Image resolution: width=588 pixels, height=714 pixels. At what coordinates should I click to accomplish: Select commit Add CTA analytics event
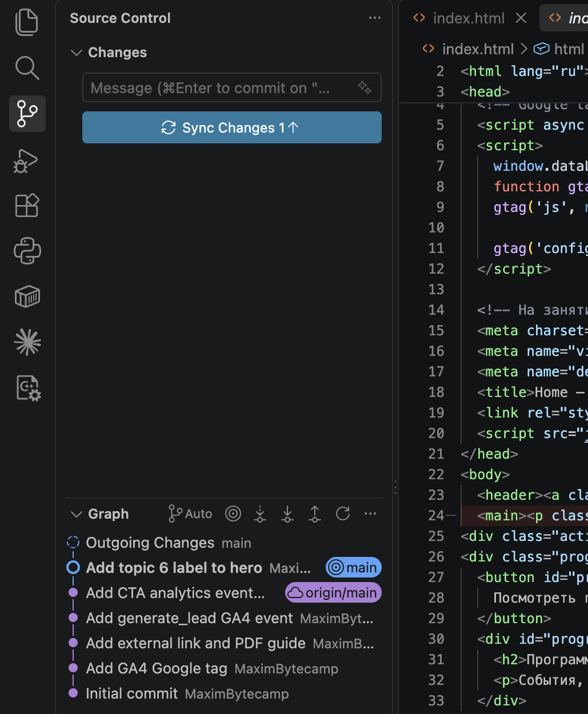tap(224, 593)
